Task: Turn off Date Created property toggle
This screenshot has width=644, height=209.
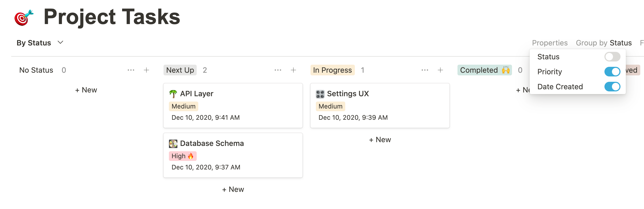Action: [x=612, y=87]
